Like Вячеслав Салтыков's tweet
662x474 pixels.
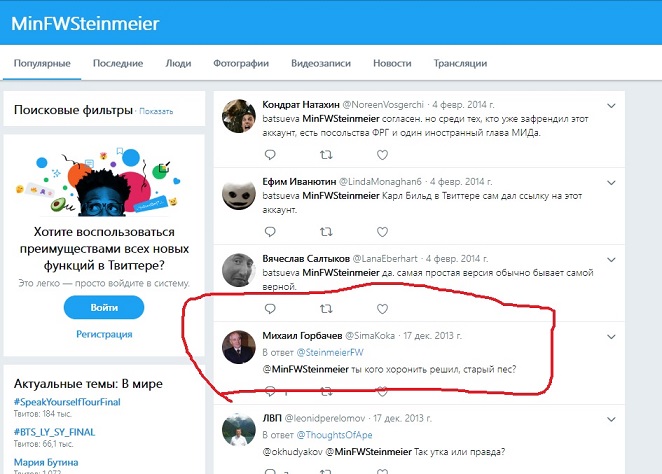pyautogui.click(x=382, y=309)
